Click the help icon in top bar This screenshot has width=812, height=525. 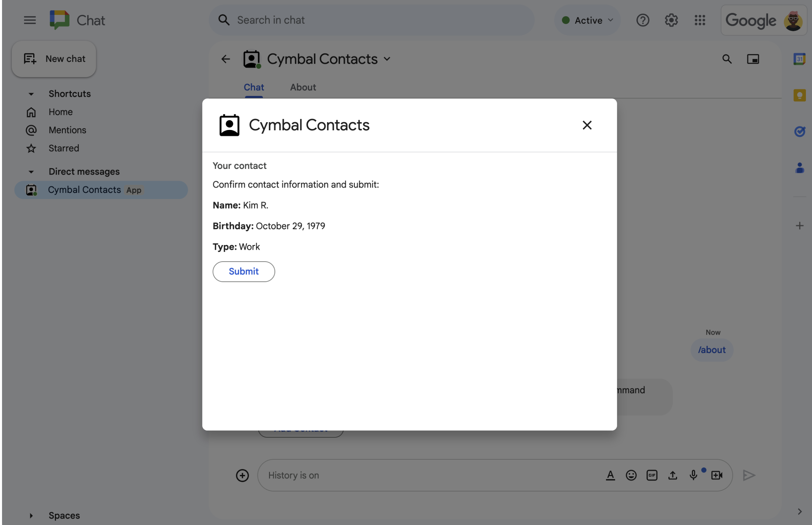643,20
